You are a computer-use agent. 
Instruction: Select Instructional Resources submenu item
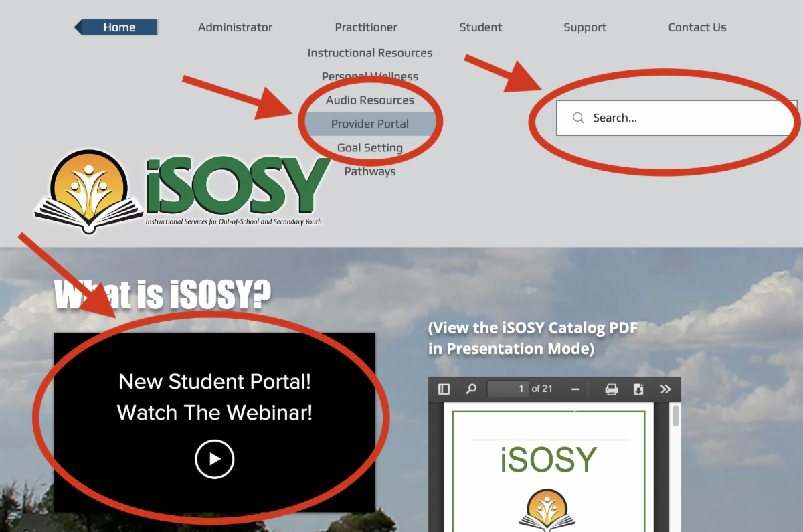(370, 53)
